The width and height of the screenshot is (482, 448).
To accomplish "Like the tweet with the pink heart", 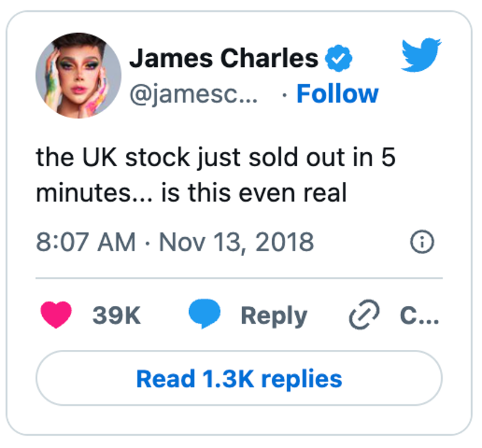I will tap(56, 315).
